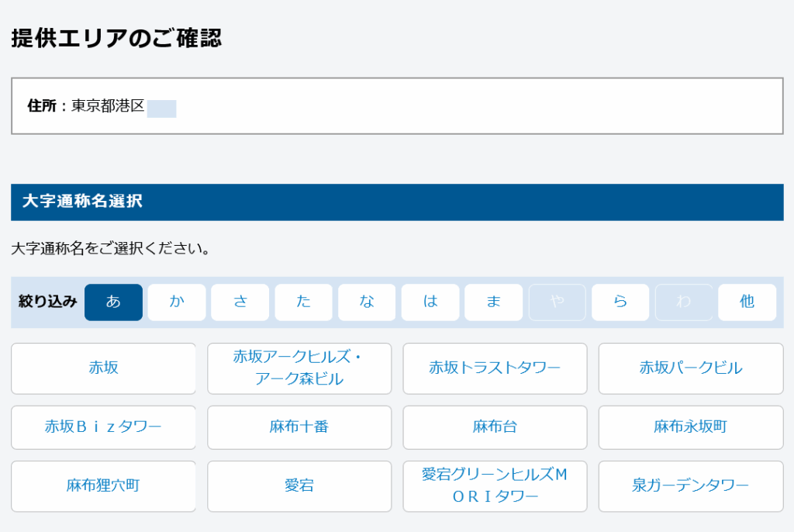Choose 赤坂アークヒルズ・アーク森ビル
The width and height of the screenshot is (794, 532).
tap(299, 368)
